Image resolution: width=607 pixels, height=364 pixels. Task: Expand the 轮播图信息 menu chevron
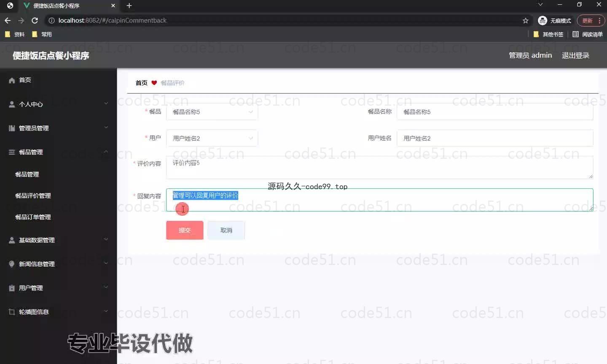[106, 311]
